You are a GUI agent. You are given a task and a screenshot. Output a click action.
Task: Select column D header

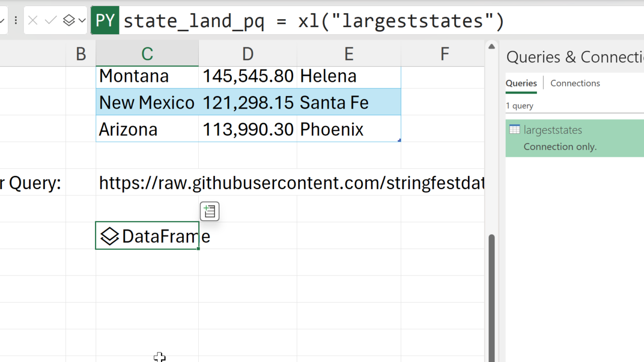point(248,53)
